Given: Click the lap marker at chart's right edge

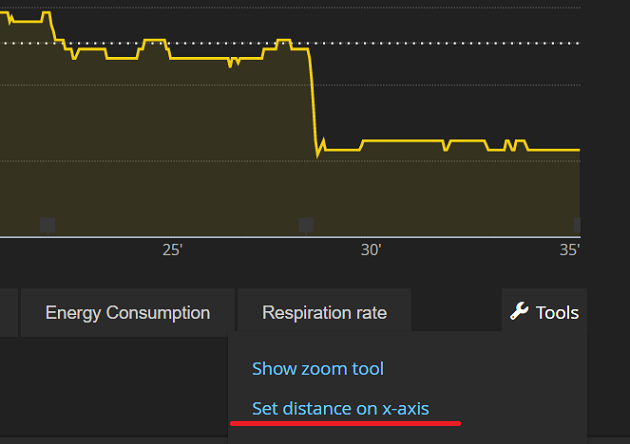Looking at the screenshot, I should click(577, 225).
